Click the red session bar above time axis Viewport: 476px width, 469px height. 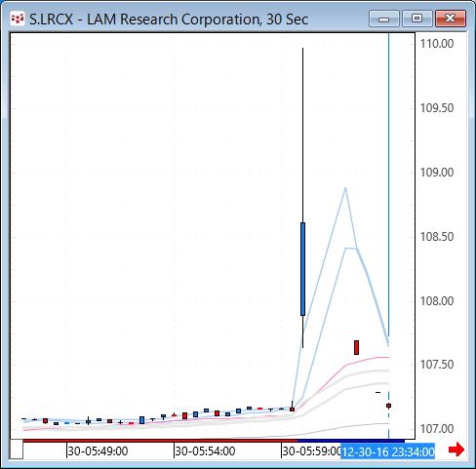pyautogui.click(x=160, y=441)
